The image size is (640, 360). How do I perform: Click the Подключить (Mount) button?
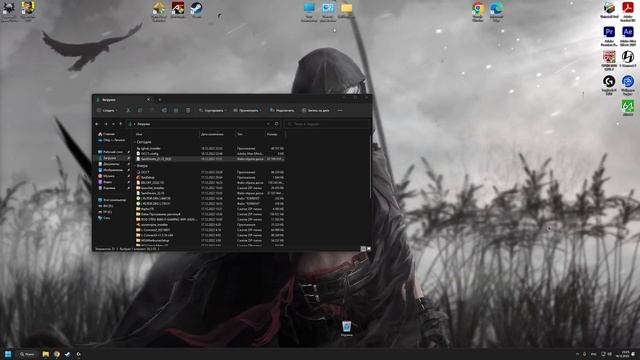(x=282, y=110)
